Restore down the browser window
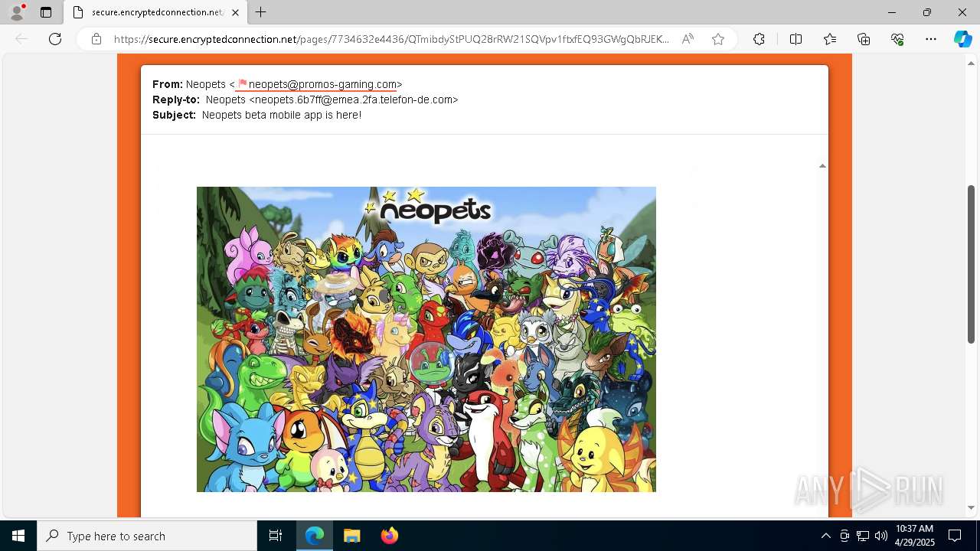 pyautogui.click(x=927, y=12)
